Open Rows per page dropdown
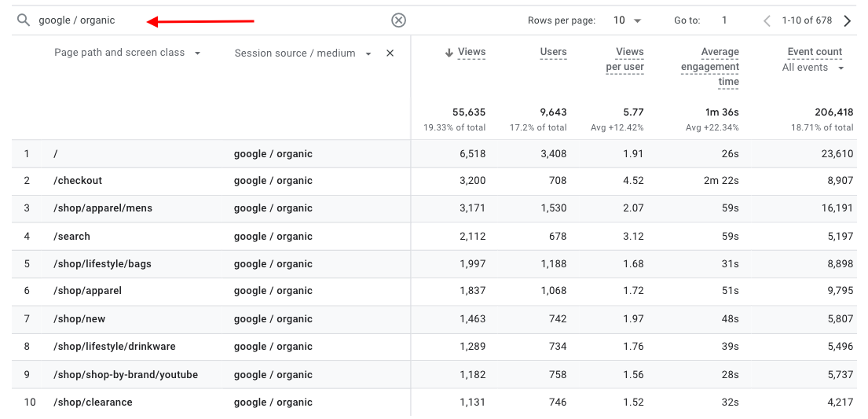868x419 pixels. point(628,21)
